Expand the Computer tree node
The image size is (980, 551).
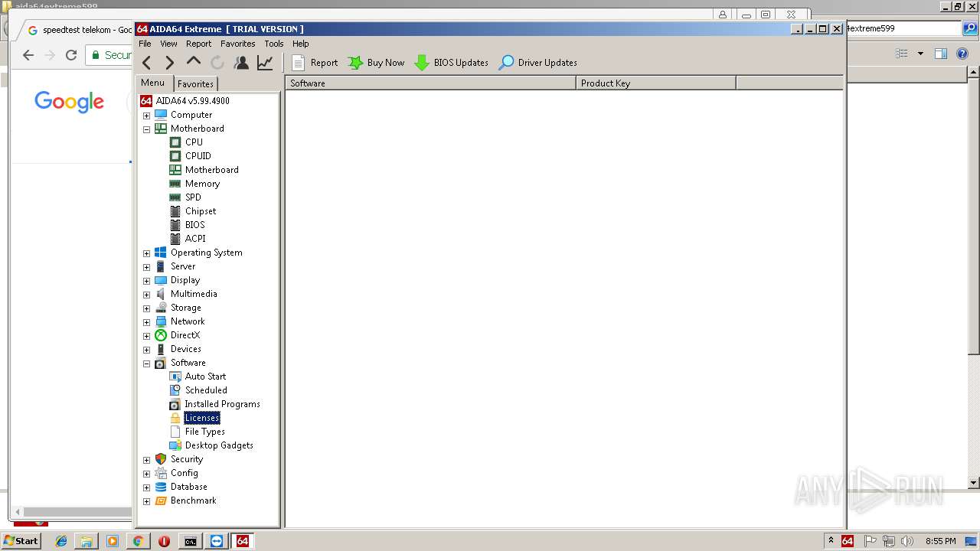[147, 116]
